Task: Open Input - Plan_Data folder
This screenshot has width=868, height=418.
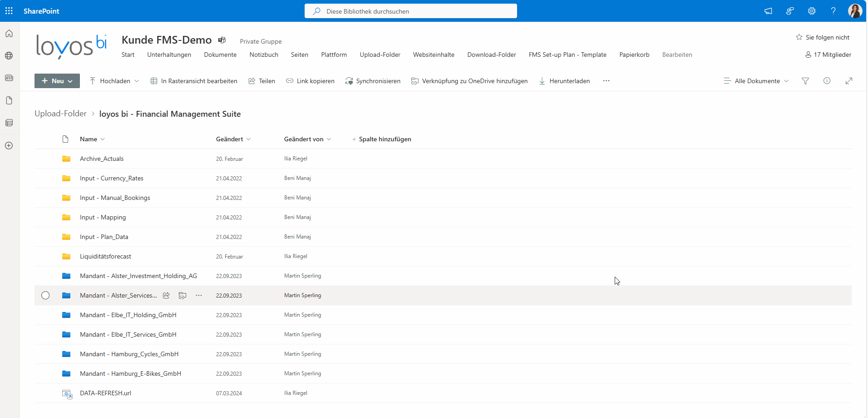Action: (104, 237)
